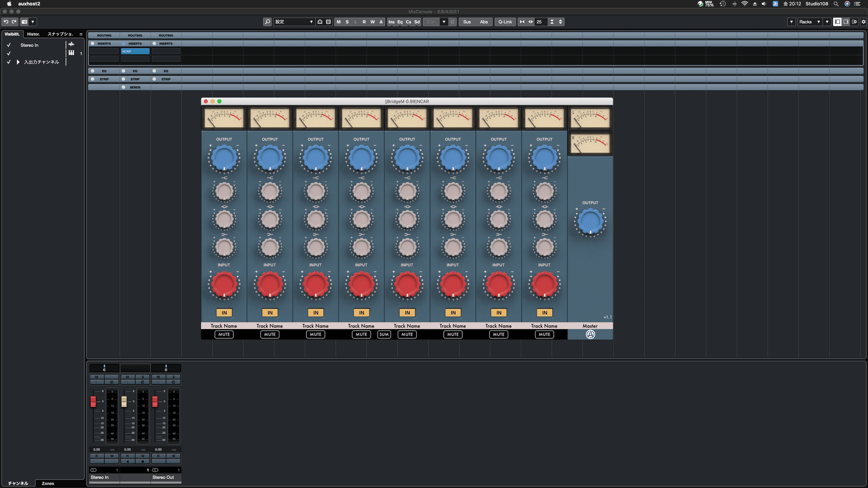Click the audio waveform icon beside Stereo In

tap(71, 44)
